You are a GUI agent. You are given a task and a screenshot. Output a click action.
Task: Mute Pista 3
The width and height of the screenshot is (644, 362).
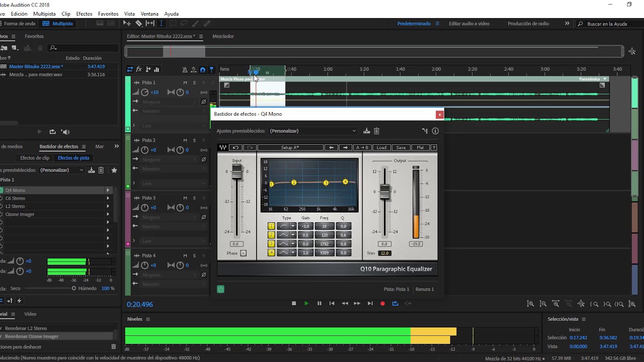point(185,198)
